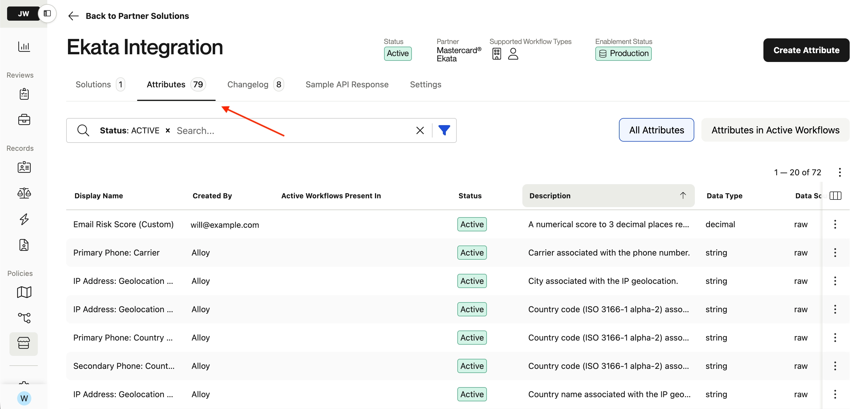The image size is (868, 409).
Task: Open the Reviews briefcase icon
Action: click(x=24, y=120)
